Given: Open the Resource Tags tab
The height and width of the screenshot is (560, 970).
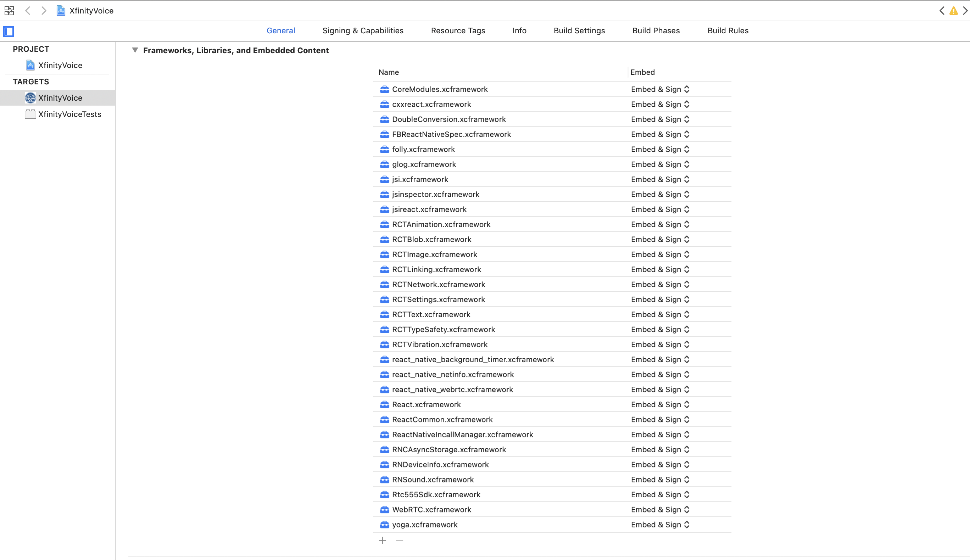Looking at the screenshot, I should [x=458, y=30].
